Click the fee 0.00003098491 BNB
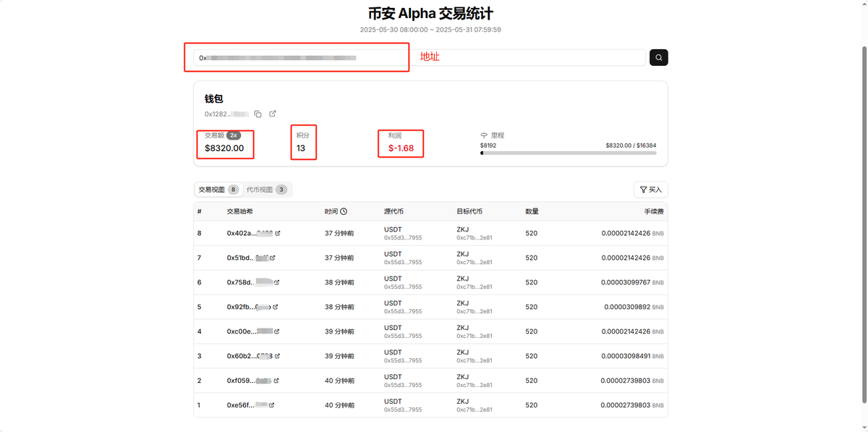The image size is (868, 432). click(x=632, y=356)
